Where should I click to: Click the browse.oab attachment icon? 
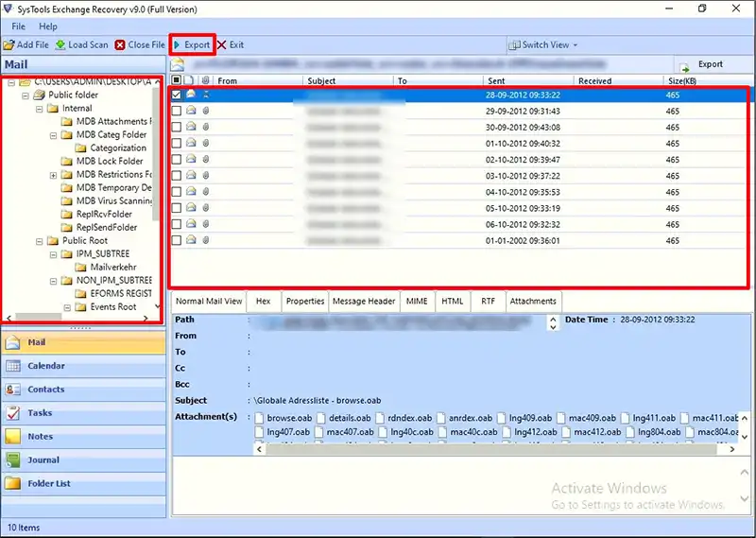[x=259, y=418]
